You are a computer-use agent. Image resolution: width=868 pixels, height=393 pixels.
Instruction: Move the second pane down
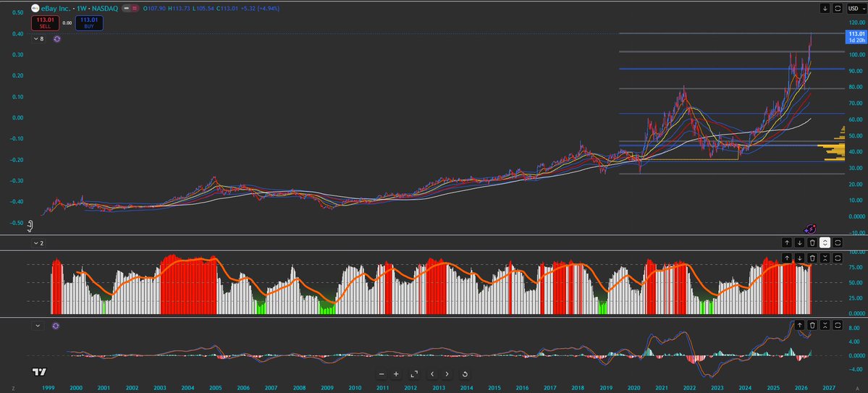(799, 242)
